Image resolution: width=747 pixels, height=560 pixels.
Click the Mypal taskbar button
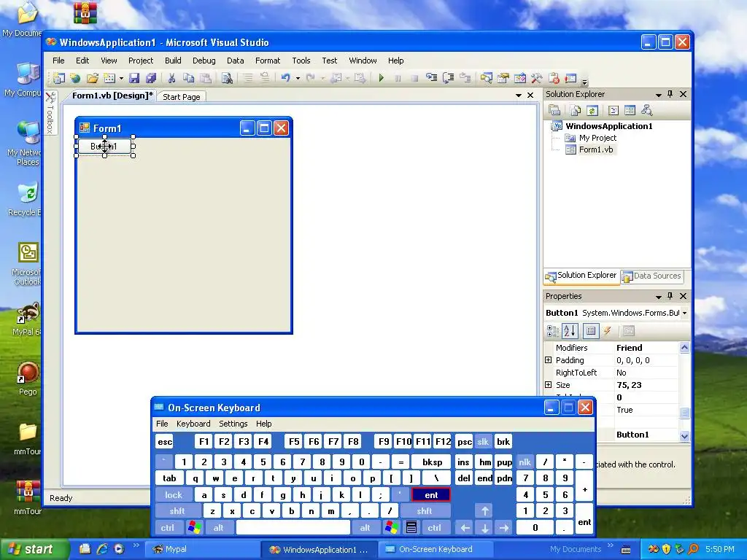[203, 550]
